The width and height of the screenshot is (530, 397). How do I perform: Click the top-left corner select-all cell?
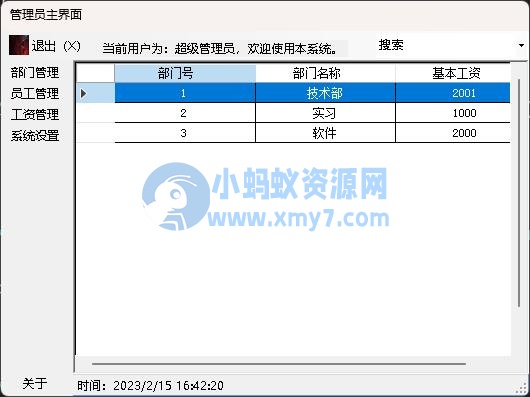(95, 73)
